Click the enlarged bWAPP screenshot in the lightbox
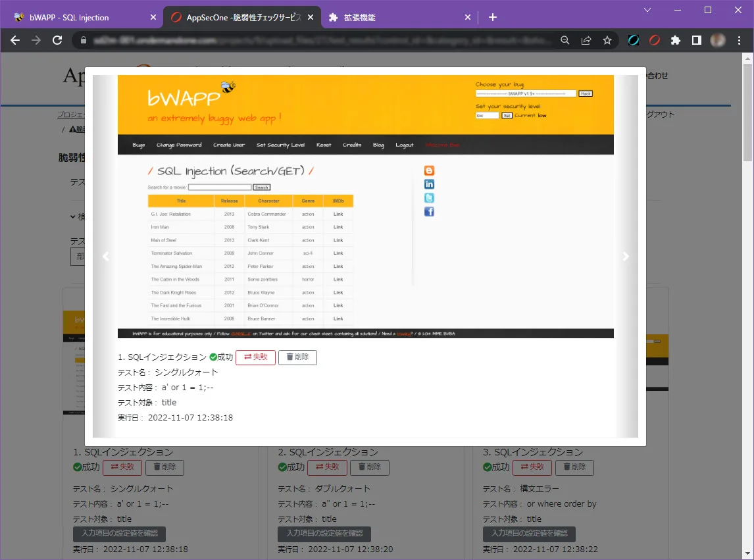 click(365, 207)
